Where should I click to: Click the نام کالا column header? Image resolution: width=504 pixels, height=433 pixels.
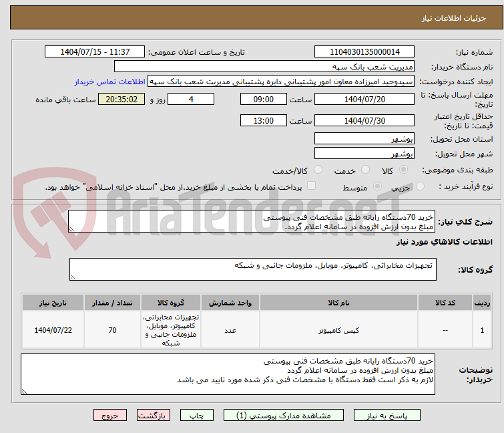(338, 303)
